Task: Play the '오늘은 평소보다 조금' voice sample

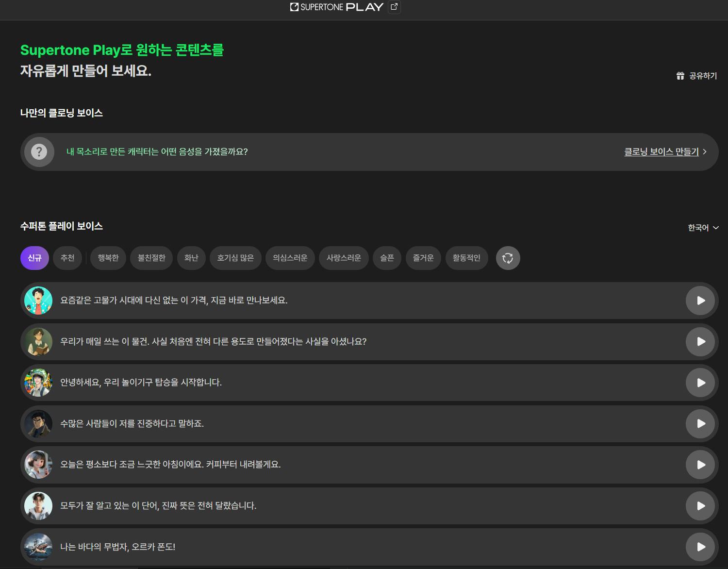Action: coord(700,465)
